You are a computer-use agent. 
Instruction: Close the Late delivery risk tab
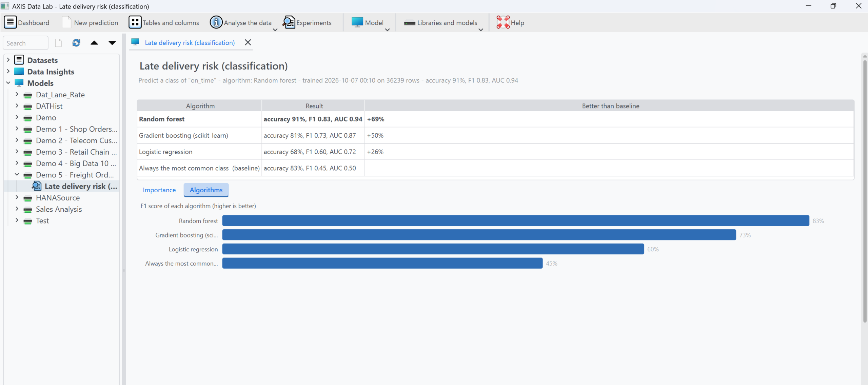[248, 42]
